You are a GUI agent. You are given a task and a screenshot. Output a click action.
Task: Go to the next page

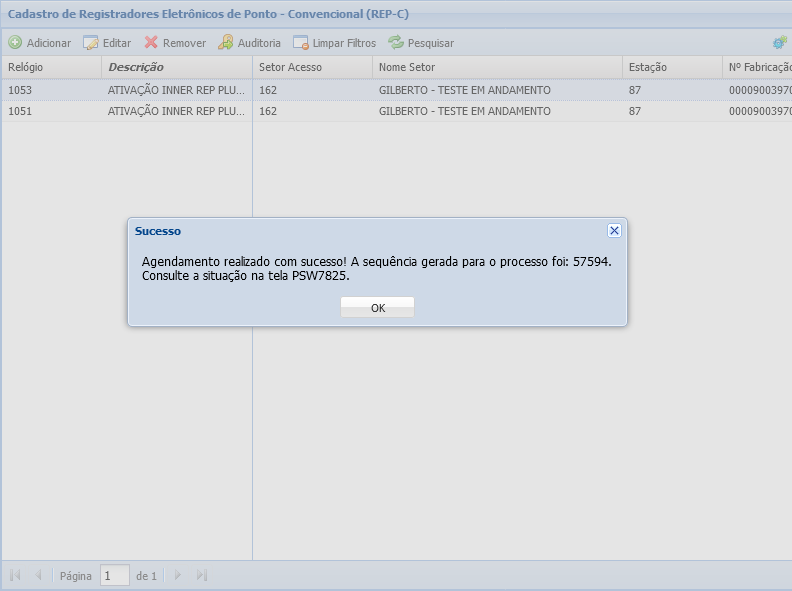pos(178,575)
